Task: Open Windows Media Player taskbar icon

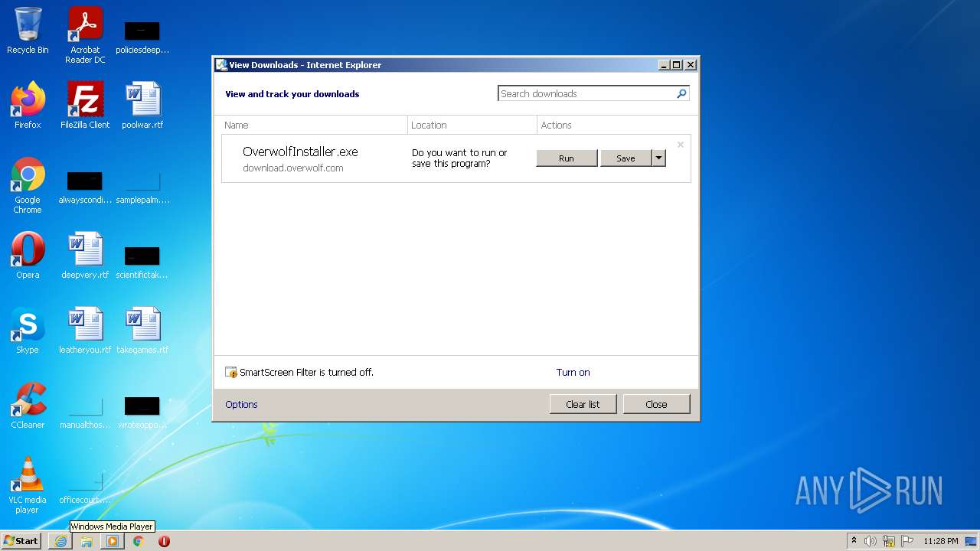Action: 113,541
